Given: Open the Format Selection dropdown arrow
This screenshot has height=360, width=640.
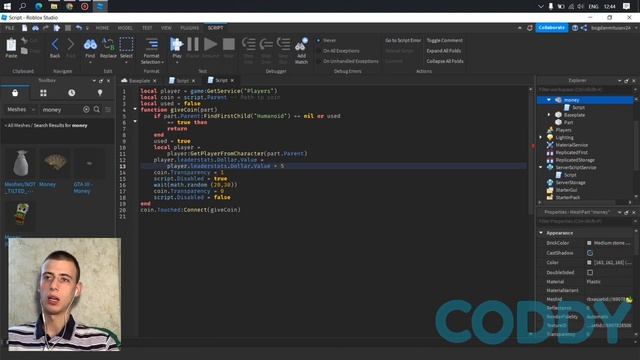Looking at the screenshot, I should click(162, 62).
